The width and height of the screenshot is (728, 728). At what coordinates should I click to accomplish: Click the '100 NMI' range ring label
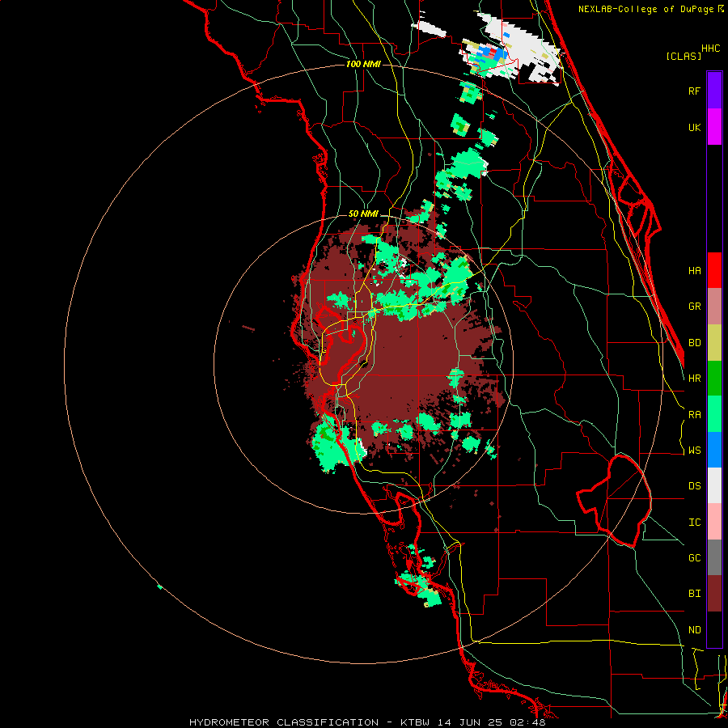[363, 64]
